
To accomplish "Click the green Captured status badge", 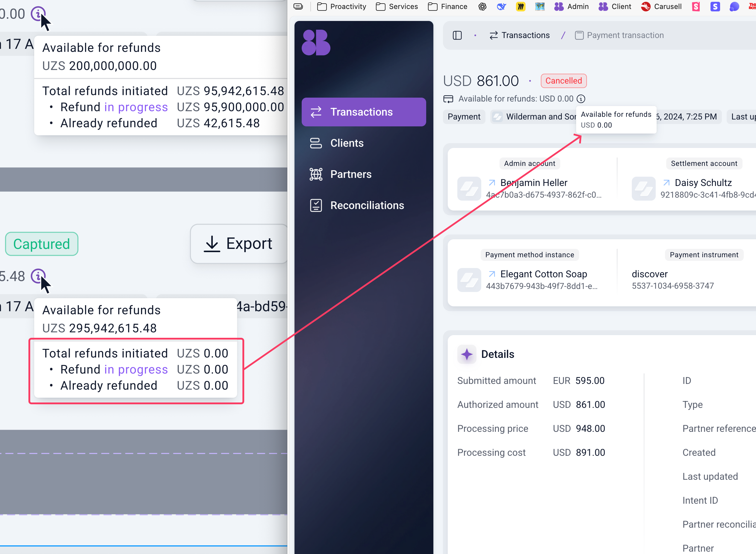I will click(42, 244).
